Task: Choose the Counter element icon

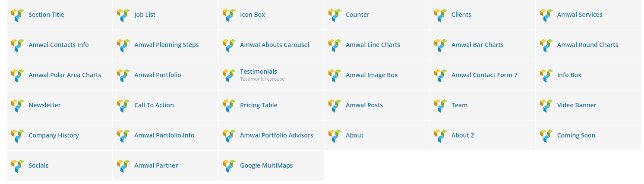Action: (335, 15)
